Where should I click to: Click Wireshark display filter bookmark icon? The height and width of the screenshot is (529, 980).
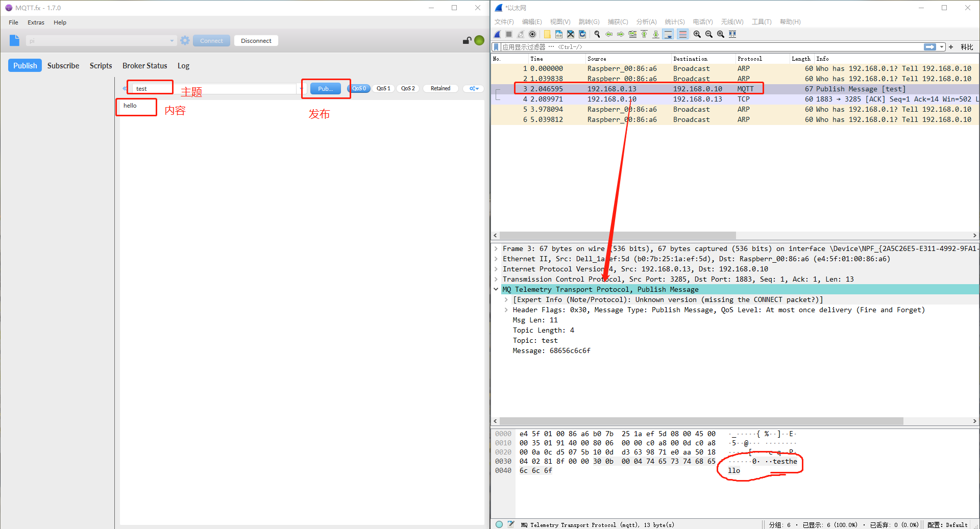click(496, 47)
